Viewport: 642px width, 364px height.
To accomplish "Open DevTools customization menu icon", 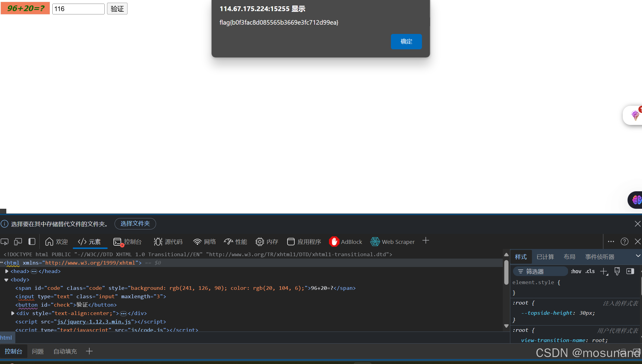I will point(611,241).
